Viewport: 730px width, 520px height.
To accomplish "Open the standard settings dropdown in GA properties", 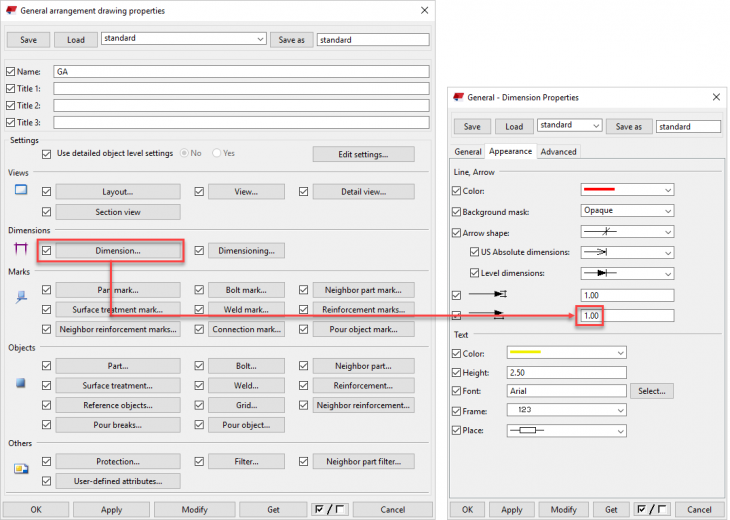I will pyautogui.click(x=183, y=39).
